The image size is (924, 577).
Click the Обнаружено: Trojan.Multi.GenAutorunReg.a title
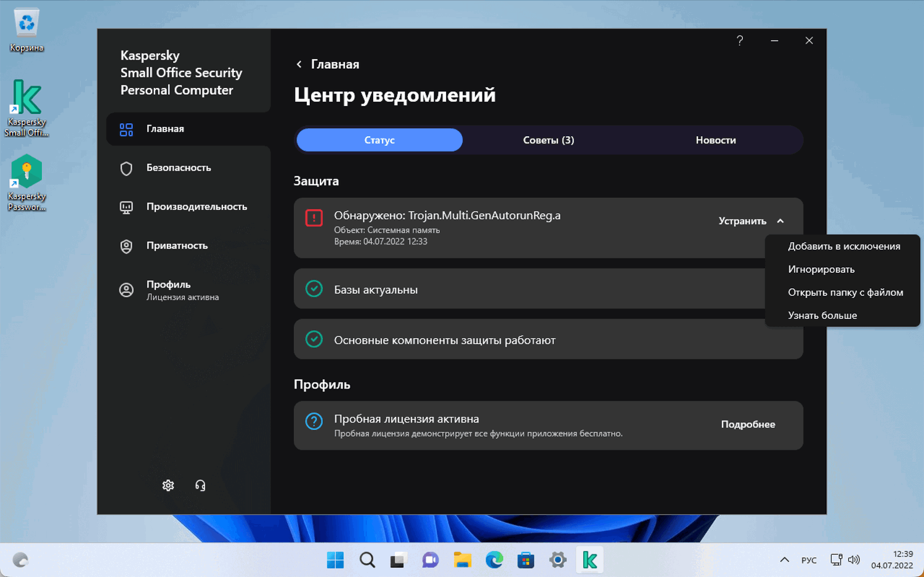click(447, 216)
